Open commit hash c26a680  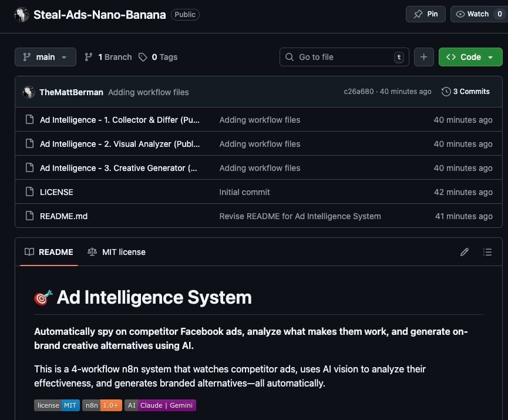pyautogui.click(x=358, y=92)
